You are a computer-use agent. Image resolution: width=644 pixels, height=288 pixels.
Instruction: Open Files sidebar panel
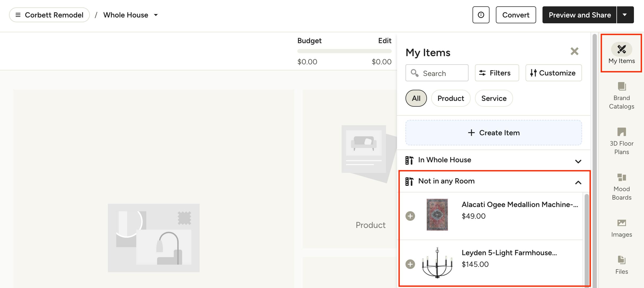621,265
